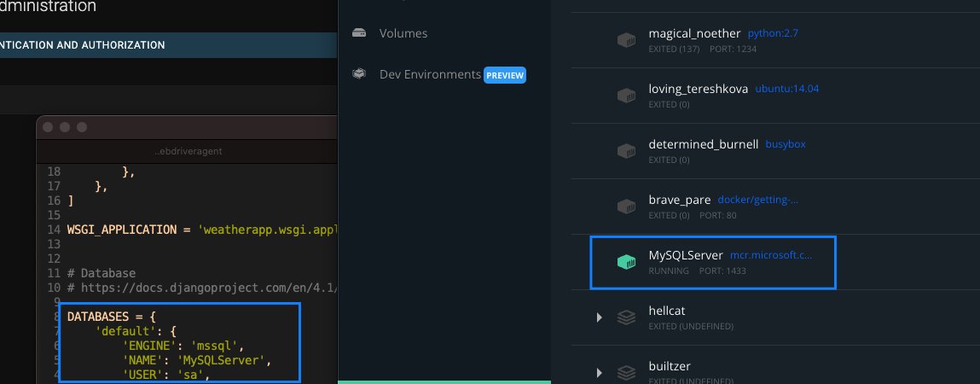The height and width of the screenshot is (384, 980).
Task: Click the magical_noether container icon
Action: 626,40
